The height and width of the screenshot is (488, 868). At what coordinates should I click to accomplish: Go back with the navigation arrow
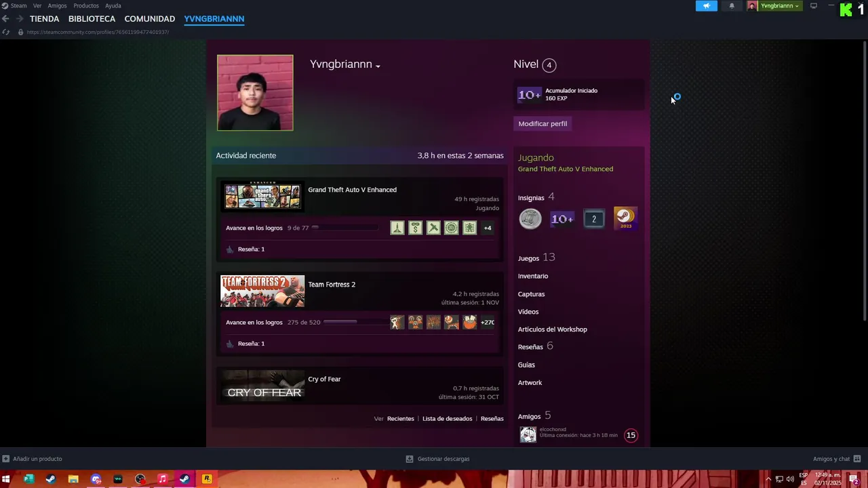pos(5,19)
